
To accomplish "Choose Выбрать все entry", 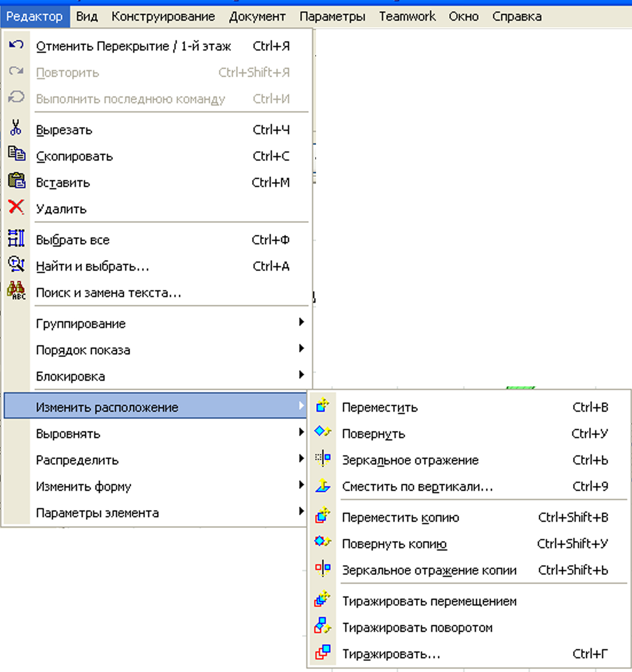I will (x=156, y=240).
